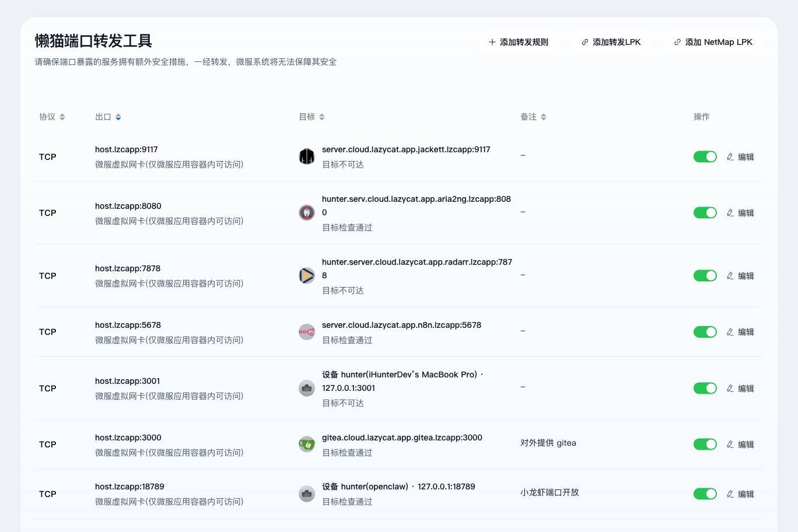Screen dimensions: 798x532
Task: Click the Gitea app icon
Action: (x=307, y=444)
